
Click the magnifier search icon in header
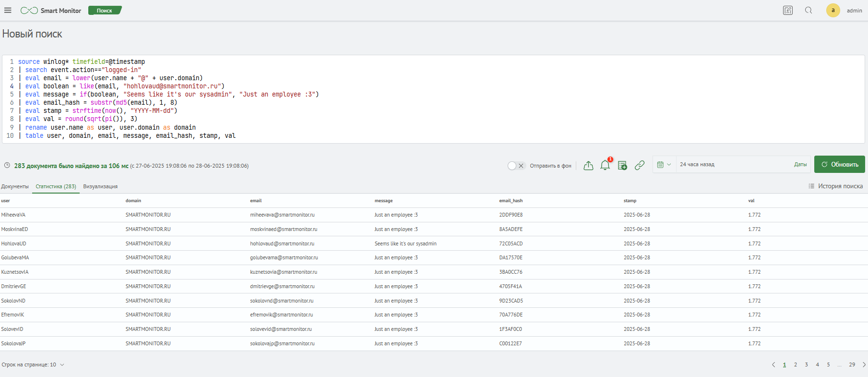point(809,10)
